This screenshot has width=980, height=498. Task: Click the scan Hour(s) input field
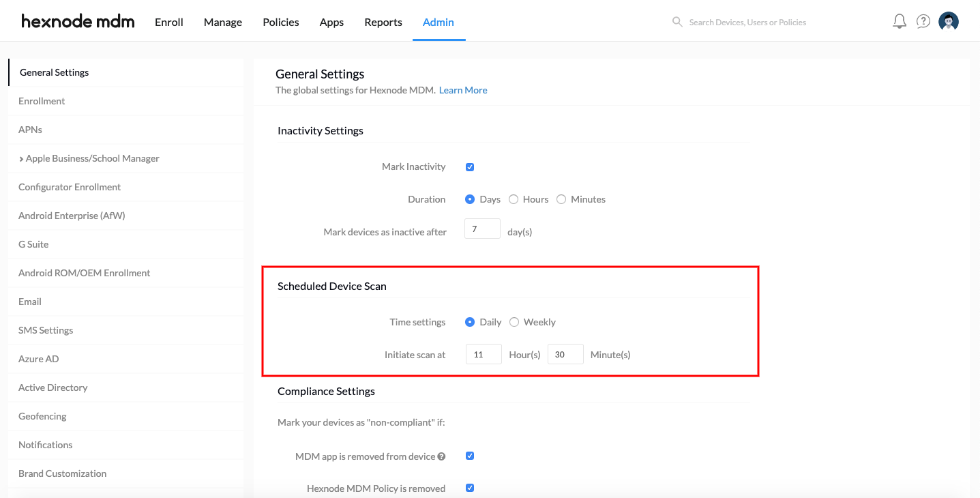pos(484,354)
